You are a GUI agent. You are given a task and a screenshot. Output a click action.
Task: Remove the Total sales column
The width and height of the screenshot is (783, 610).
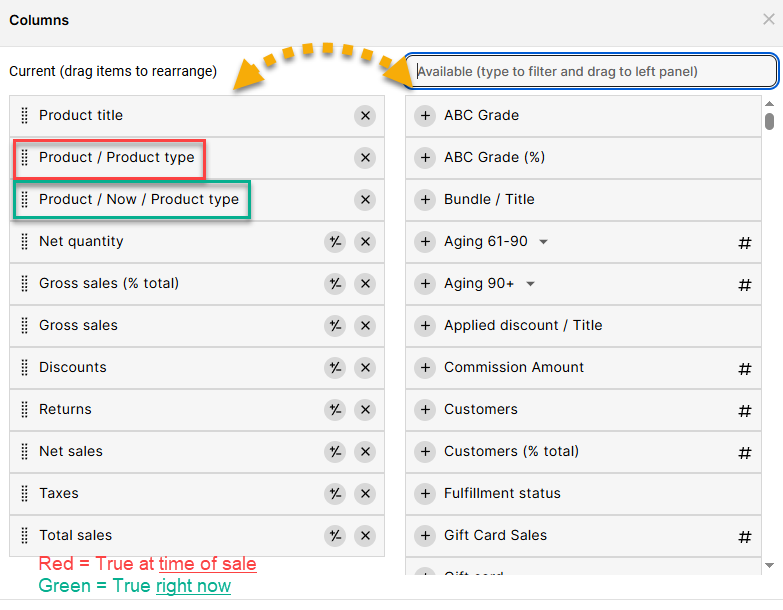tap(365, 536)
